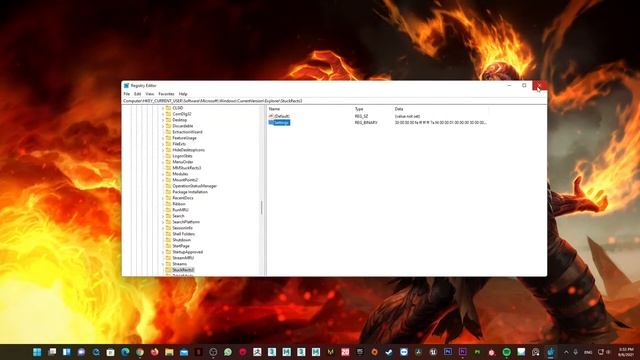Click the StartPage folder icon

(x=168, y=246)
